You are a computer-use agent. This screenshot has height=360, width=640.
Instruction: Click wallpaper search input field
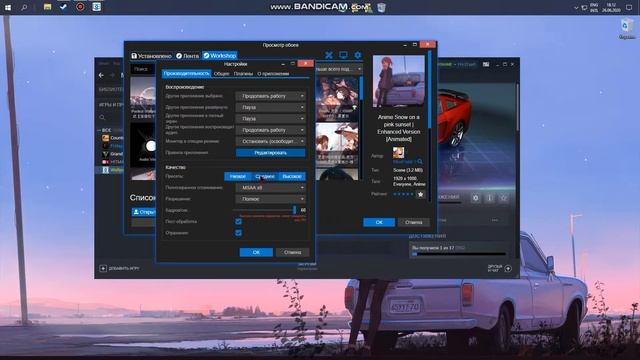click(143, 69)
